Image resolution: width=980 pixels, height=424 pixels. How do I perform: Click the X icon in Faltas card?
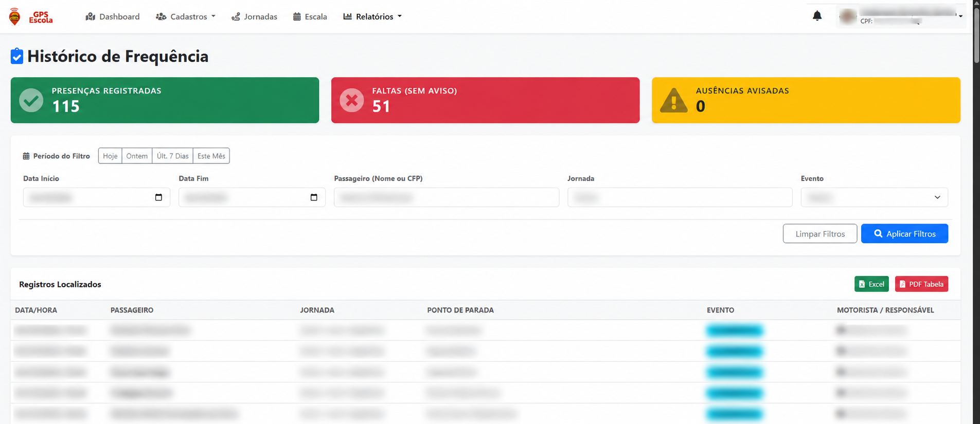tap(352, 100)
